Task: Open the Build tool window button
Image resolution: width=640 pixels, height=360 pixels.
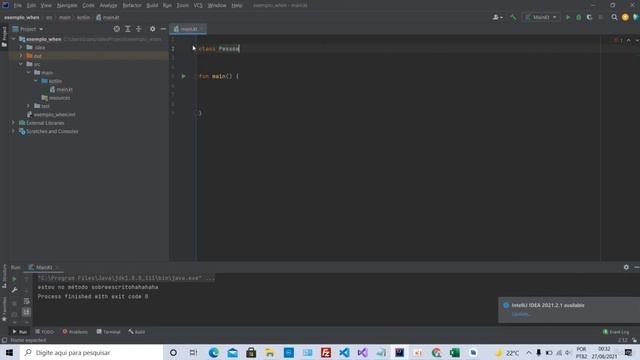Action: [x=137, y=332]
